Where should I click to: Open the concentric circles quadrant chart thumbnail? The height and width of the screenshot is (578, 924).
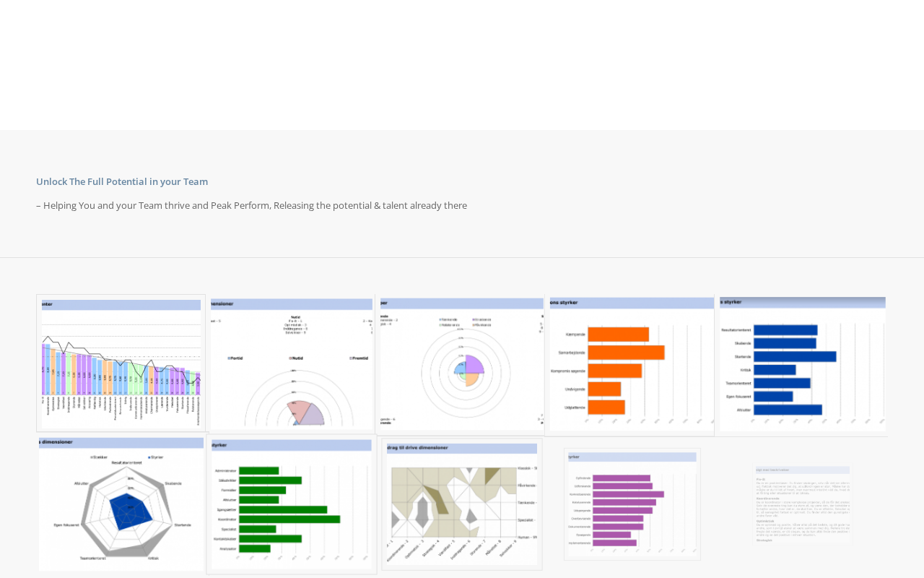pyautogui.click(x=462, y=363)
